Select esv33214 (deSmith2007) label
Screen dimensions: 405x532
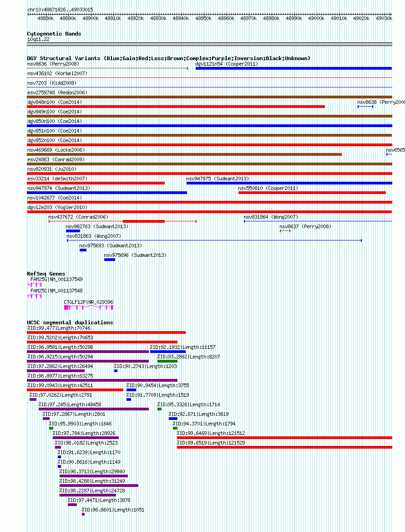click(x=57, y=179)
